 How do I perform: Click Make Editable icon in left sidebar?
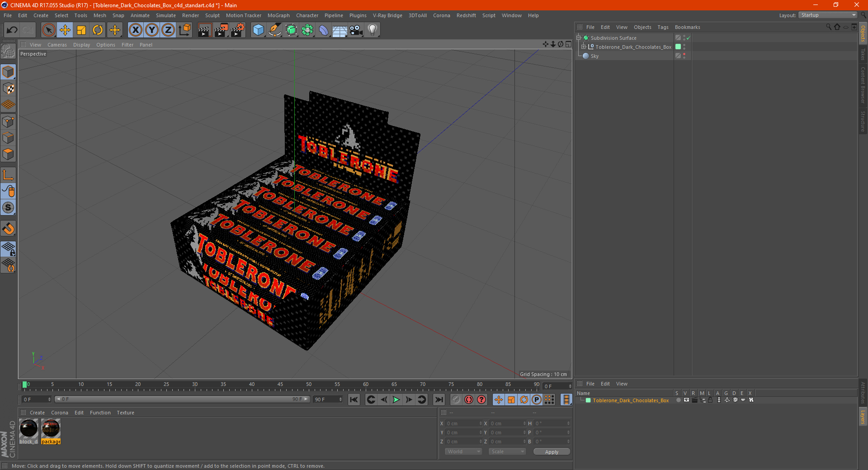tap(8, 52)
